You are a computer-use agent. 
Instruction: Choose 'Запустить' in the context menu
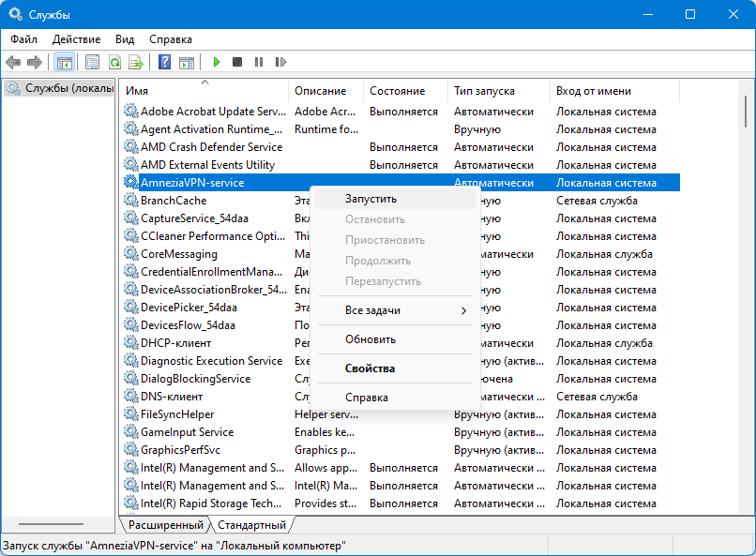point(370,199)
